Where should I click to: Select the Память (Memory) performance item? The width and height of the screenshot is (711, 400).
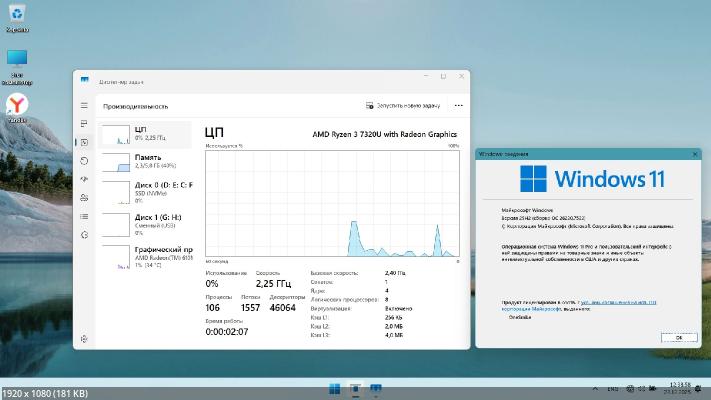point(150,162)
